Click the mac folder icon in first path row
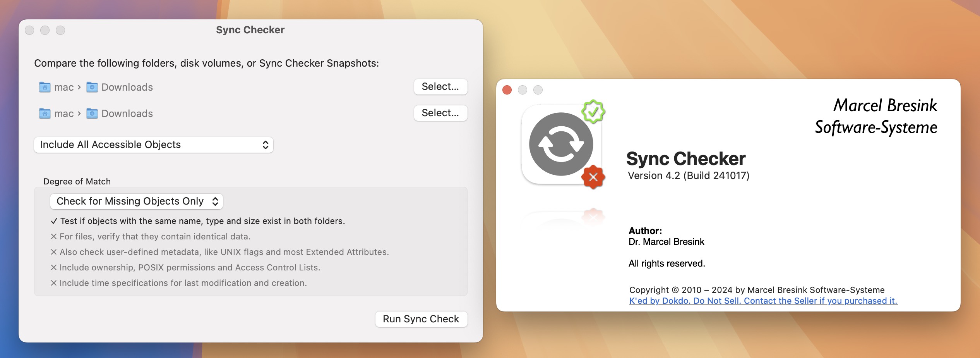The width and height of the screenshot is (980, 358). [x=45, y=87]
